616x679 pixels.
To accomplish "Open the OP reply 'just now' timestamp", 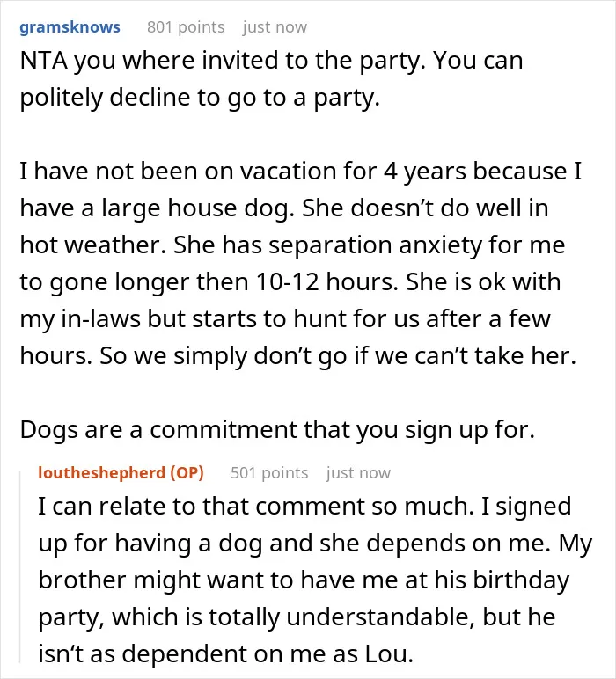I will (359, 473).
